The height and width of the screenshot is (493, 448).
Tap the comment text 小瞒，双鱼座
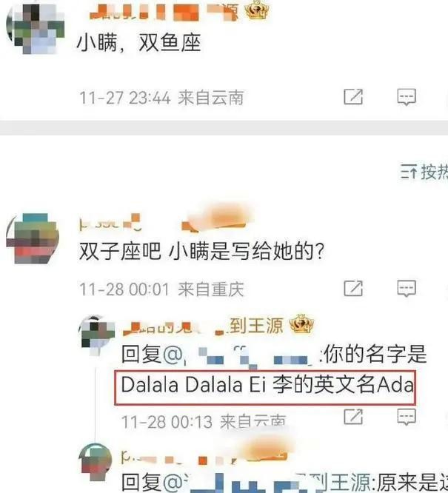[x=139, y=42]
